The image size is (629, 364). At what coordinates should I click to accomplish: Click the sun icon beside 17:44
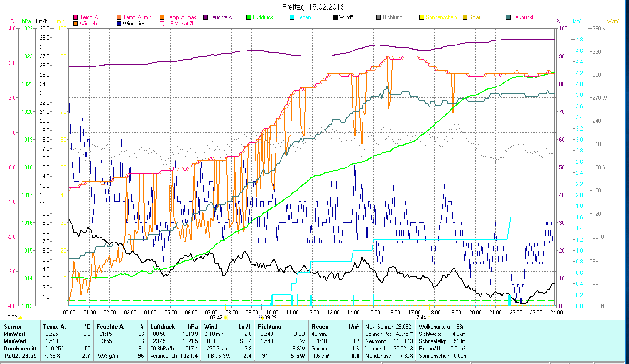tap(430, 318)
